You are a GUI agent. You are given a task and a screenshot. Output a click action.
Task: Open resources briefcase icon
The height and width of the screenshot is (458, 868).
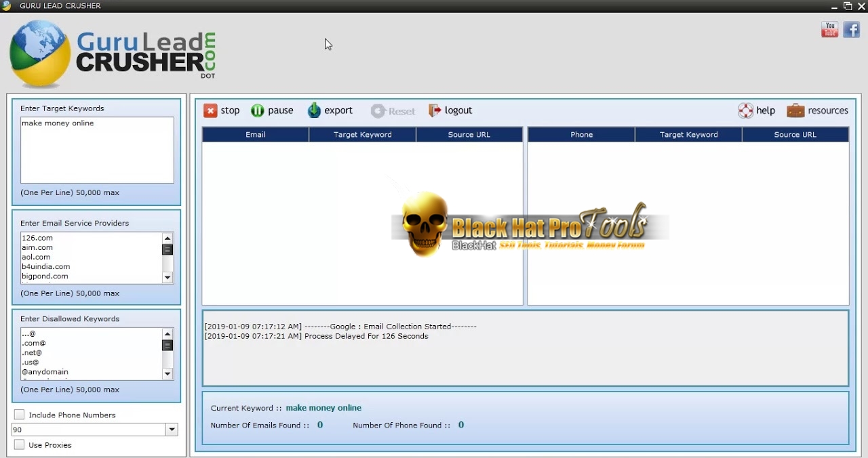coord(795,110)
